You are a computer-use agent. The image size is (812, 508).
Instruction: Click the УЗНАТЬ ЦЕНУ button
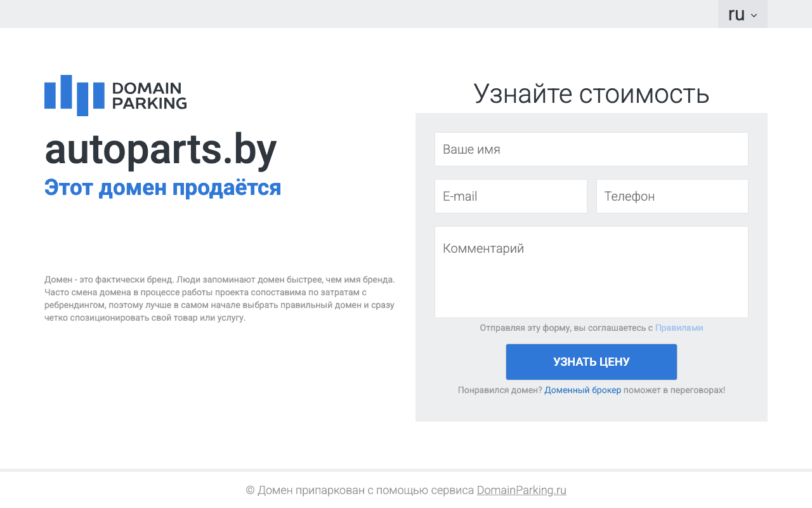591,361
